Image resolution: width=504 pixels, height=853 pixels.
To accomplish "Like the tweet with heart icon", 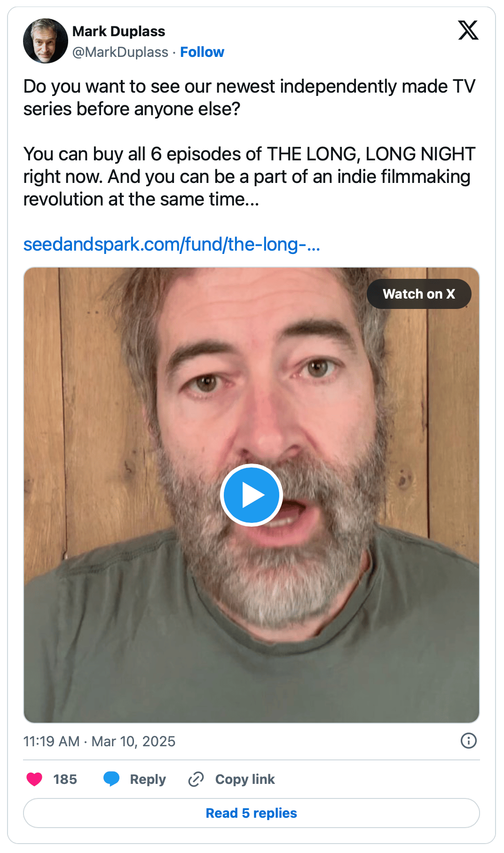I will tap(34, 779).
